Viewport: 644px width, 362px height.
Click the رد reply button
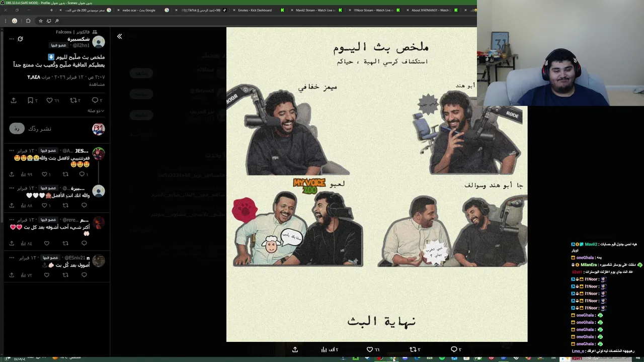pos(17,129)
